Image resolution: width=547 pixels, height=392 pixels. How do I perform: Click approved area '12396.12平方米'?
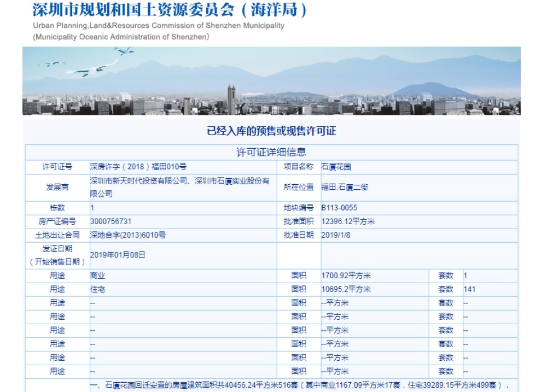point(348,221)
